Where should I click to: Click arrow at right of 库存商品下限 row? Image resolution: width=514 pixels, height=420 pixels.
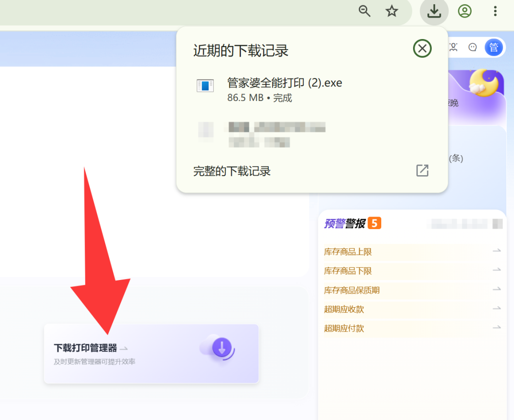[496, 270]
